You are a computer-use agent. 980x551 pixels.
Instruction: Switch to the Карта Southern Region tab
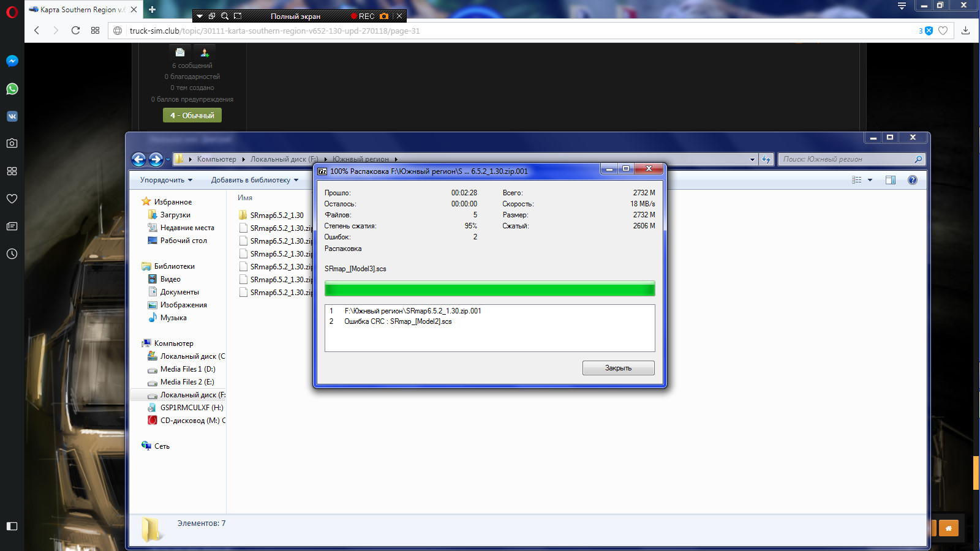point(80,9)
